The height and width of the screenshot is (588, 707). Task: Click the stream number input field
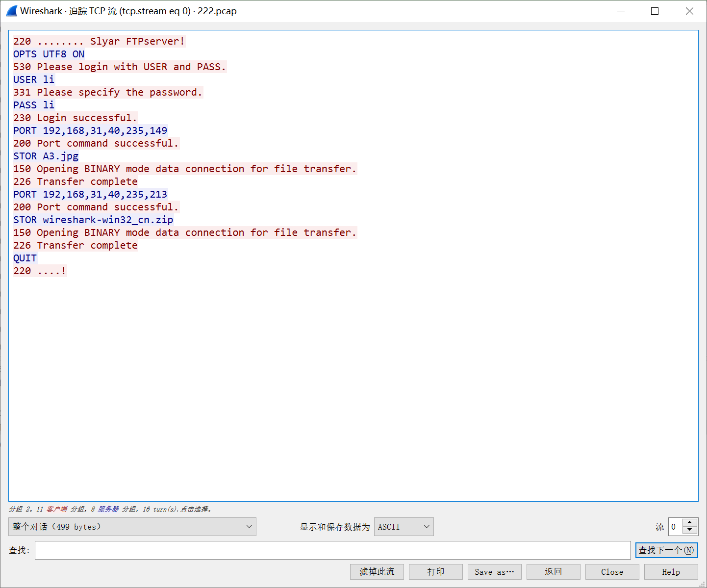676,527
